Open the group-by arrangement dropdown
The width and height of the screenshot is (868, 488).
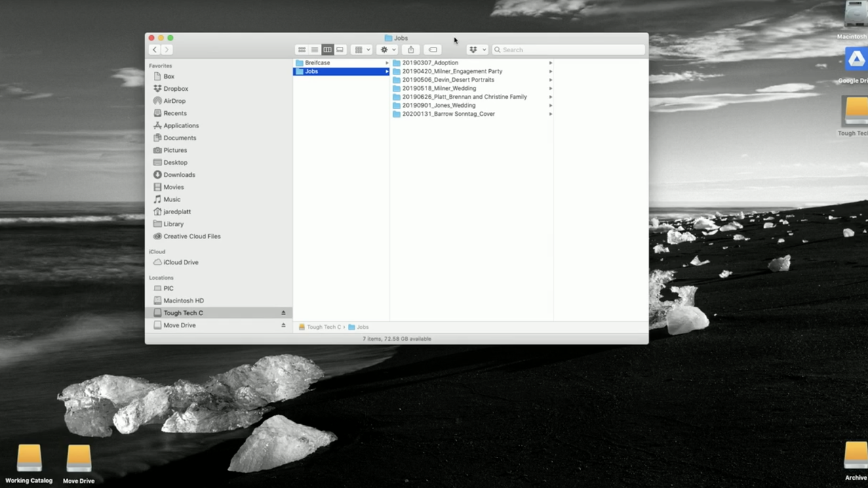click(362, 49)
